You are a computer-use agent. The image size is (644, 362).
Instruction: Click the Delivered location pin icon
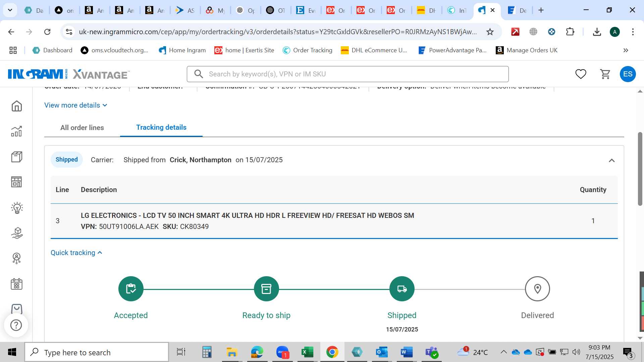pyautogui.click(x=537, y=289)
